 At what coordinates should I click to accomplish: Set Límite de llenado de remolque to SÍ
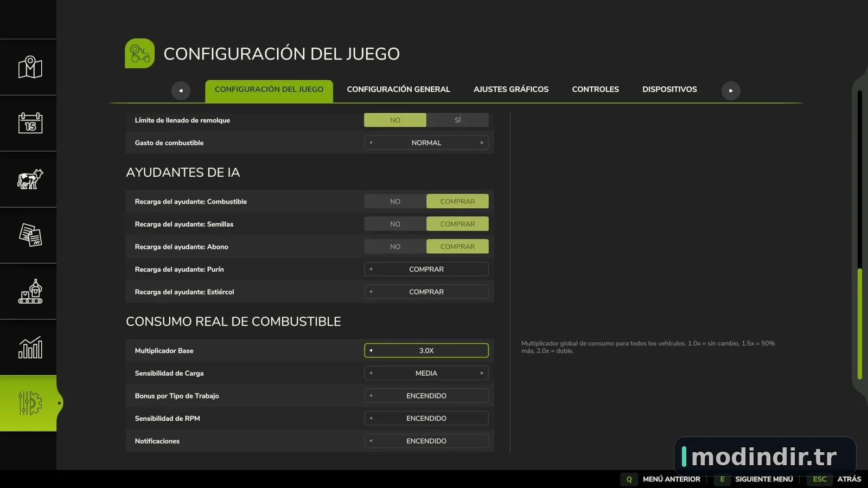tap(457, 120)
